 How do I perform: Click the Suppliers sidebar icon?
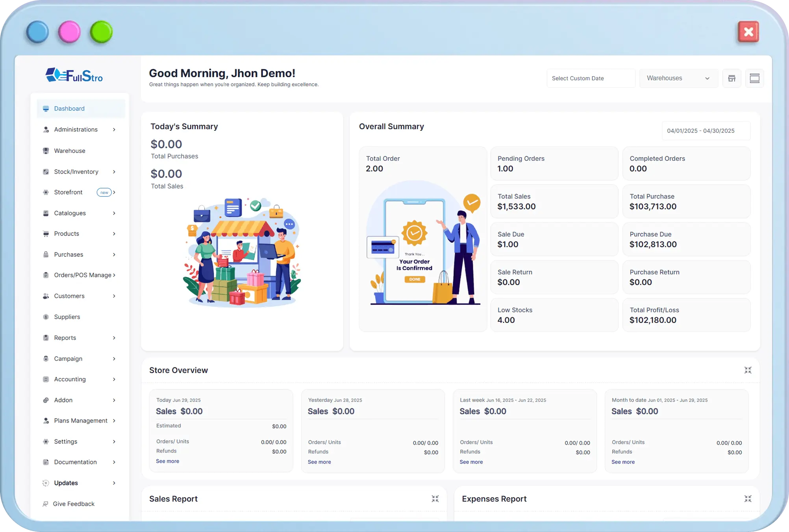click(46, 317)
